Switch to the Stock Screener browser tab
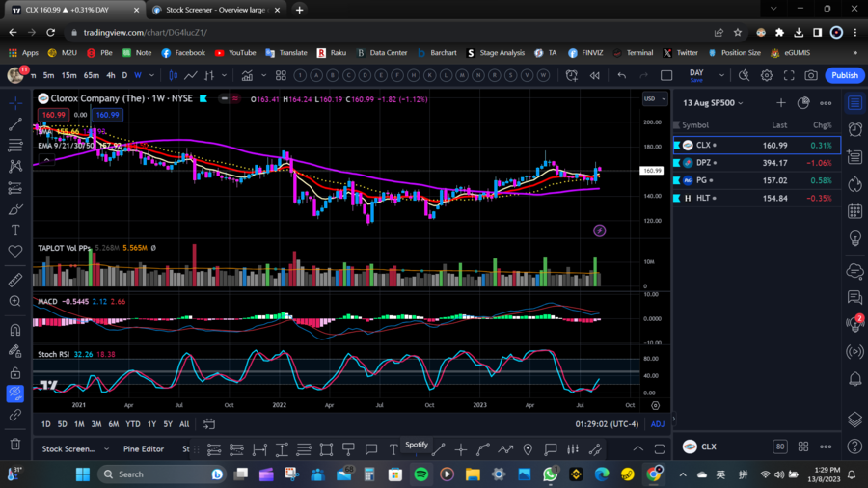Viewport: 868px width, 488px height. point(212,10)
